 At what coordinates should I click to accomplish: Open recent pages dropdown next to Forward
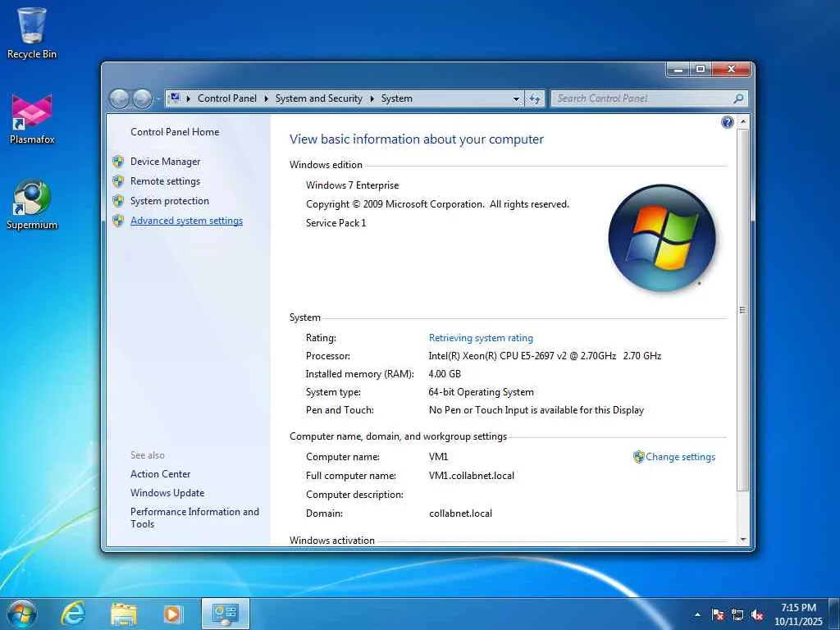click(x=158, y=99)
